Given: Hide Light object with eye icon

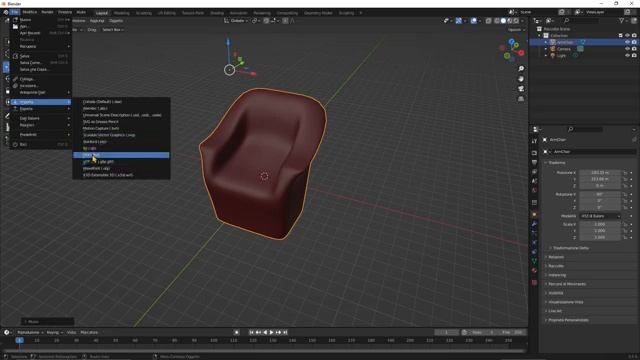Looking at the screenshot, I should coord(627,56).
